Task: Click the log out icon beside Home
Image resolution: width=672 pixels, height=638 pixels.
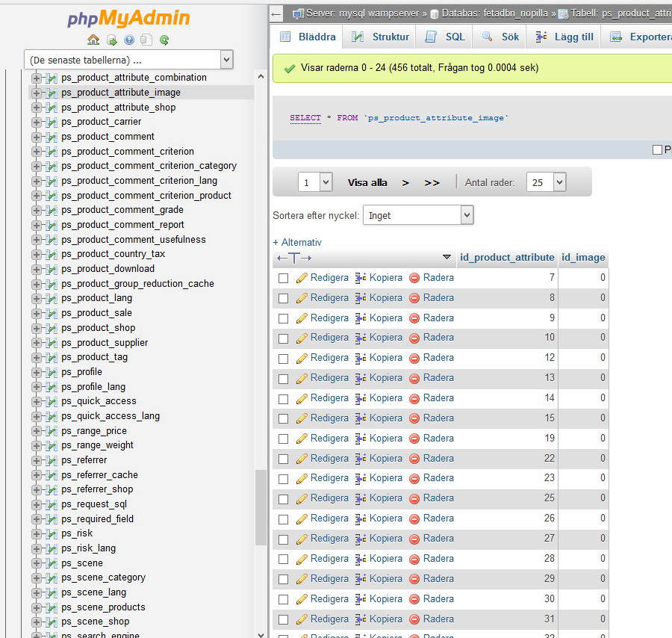Action: (x=111, y=40)
